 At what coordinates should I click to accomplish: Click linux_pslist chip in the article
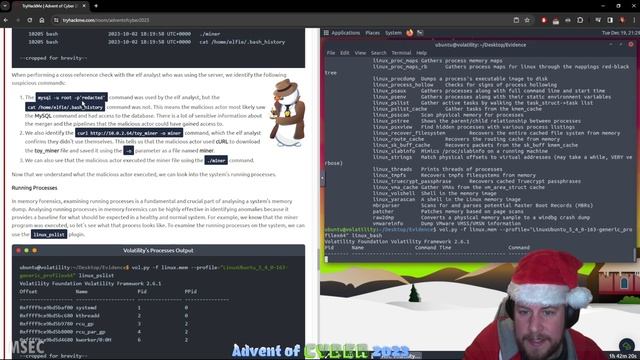49,234
